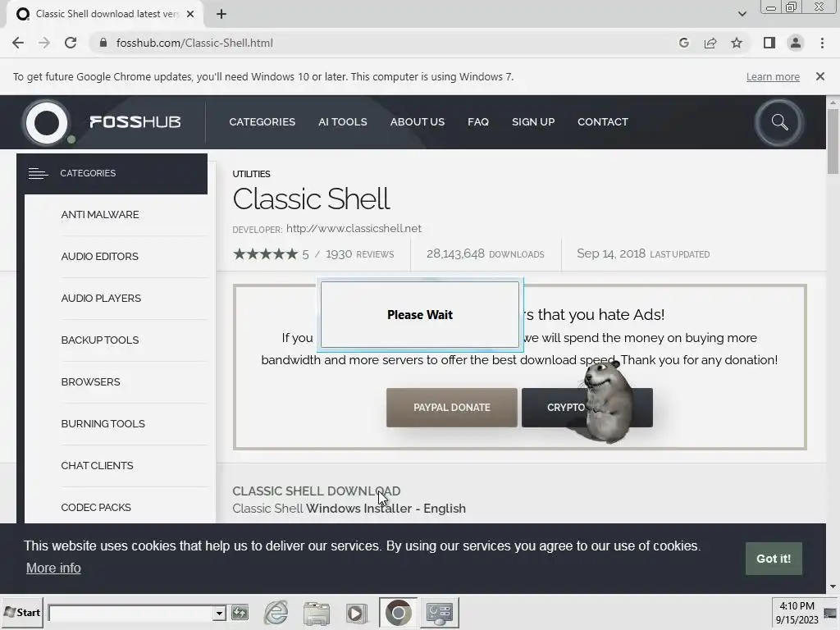Expand the tab search chevron
This screenshot has width=840, height=630.
coord(742,14)
